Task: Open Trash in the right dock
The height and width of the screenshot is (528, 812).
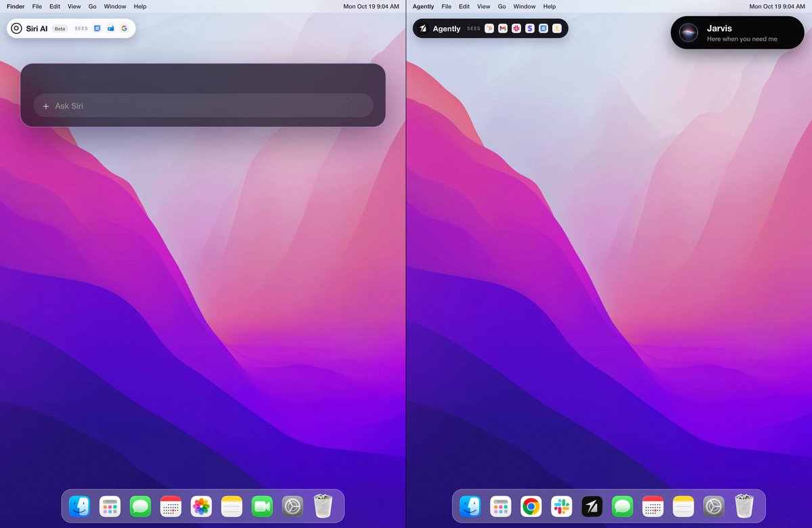Action: (744, 506)
